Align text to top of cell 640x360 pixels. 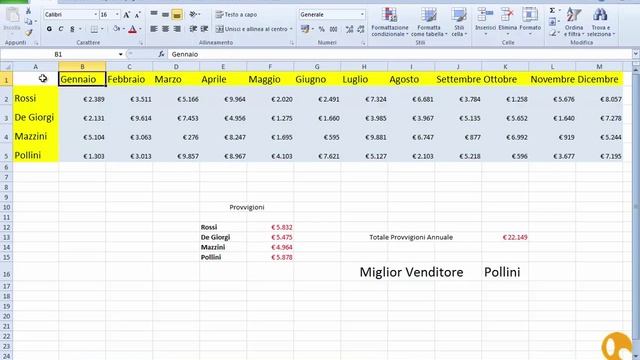click(x=154, y=14)
